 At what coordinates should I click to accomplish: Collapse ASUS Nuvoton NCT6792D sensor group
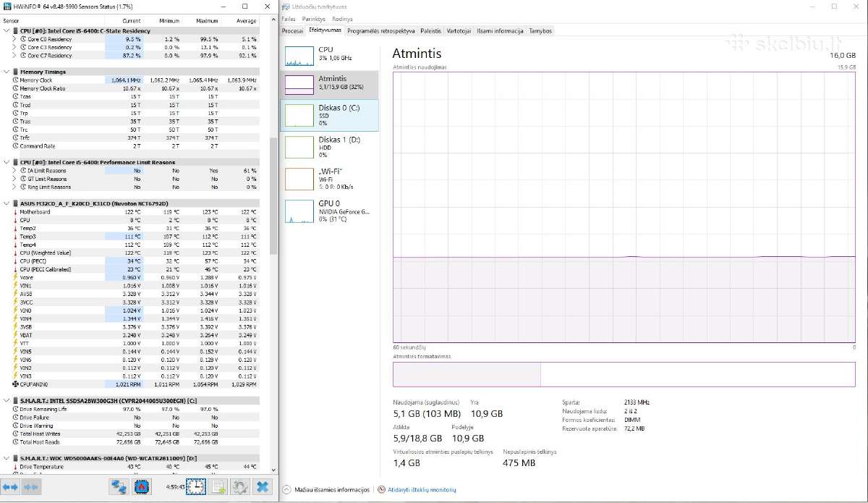(x=7, y=203)
